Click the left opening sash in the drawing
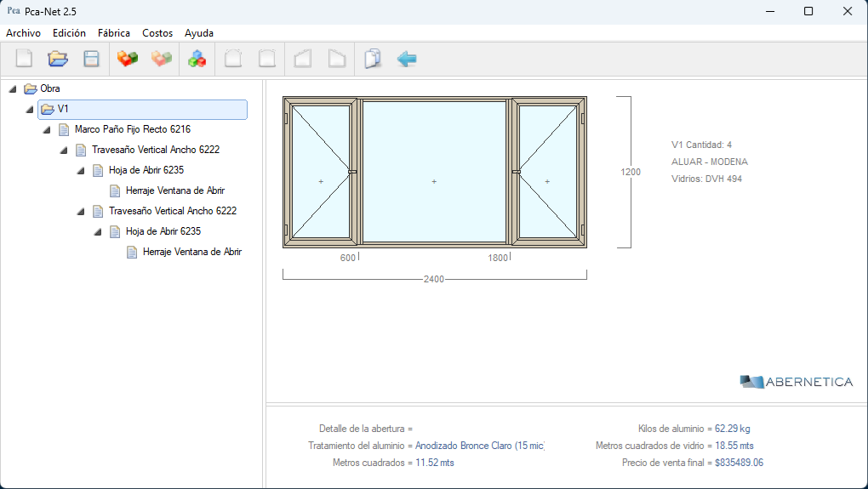This screenshot has width=868, height=489. [x=321, y=172]
